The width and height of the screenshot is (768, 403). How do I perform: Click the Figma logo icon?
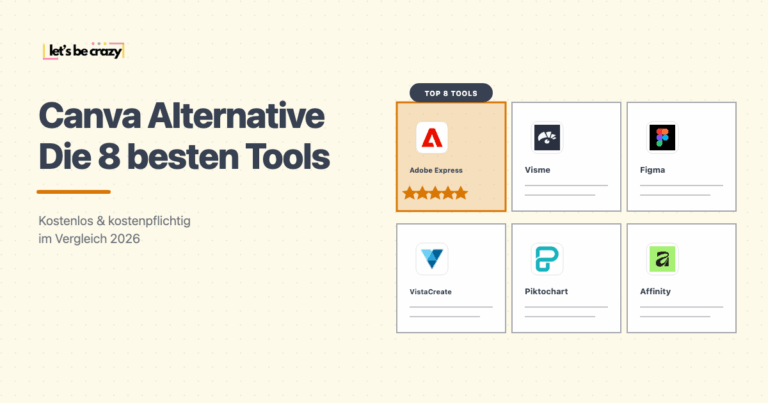(662, 138)
